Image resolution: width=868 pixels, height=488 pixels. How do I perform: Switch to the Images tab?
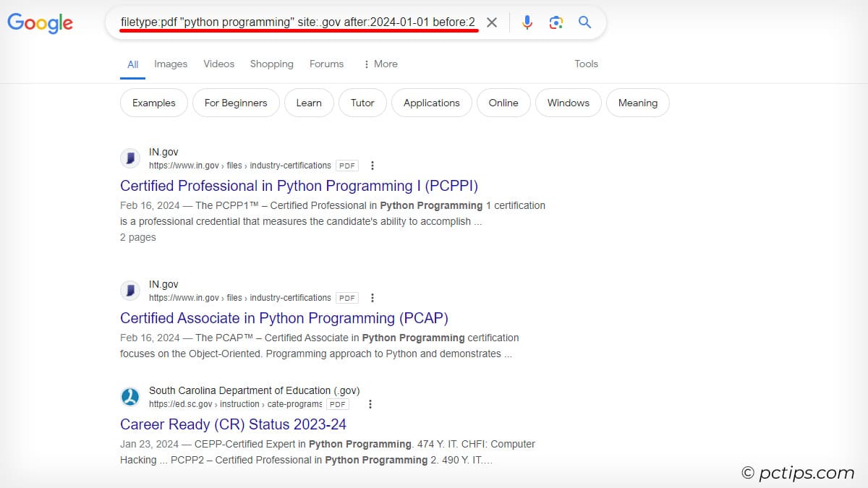(x=171, y=64)
